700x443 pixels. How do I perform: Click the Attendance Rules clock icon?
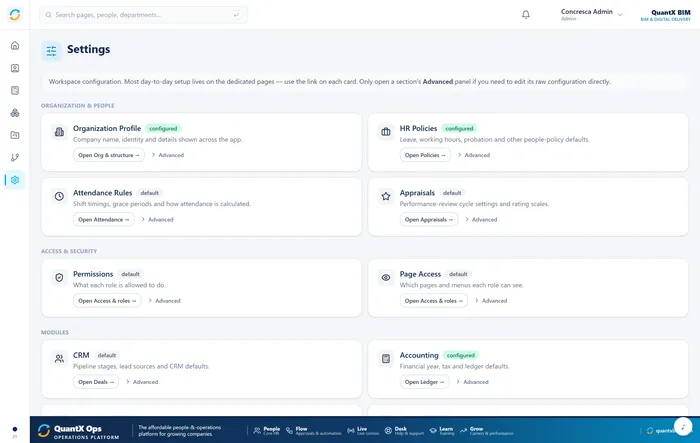59,196
